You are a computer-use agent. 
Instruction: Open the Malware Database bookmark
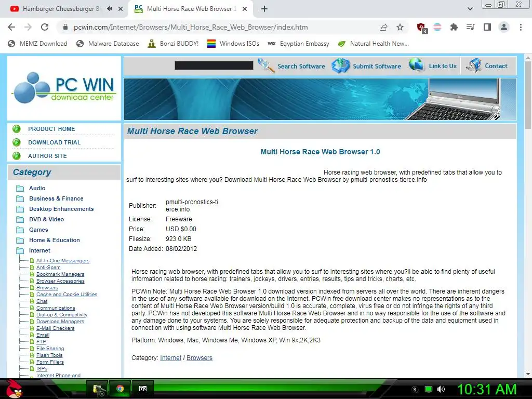[108, 44]
